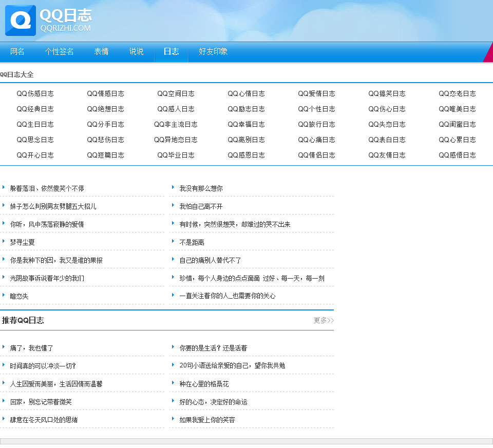Switch to the 个性签名 tab
This screenshot has height=448, width=493.
click(x=59, y=52)
